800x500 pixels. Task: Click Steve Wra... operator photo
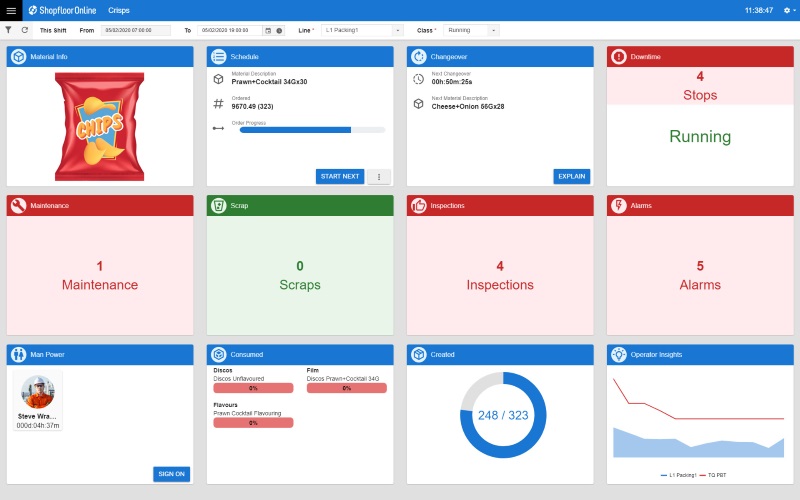click(x=38, y=392)
